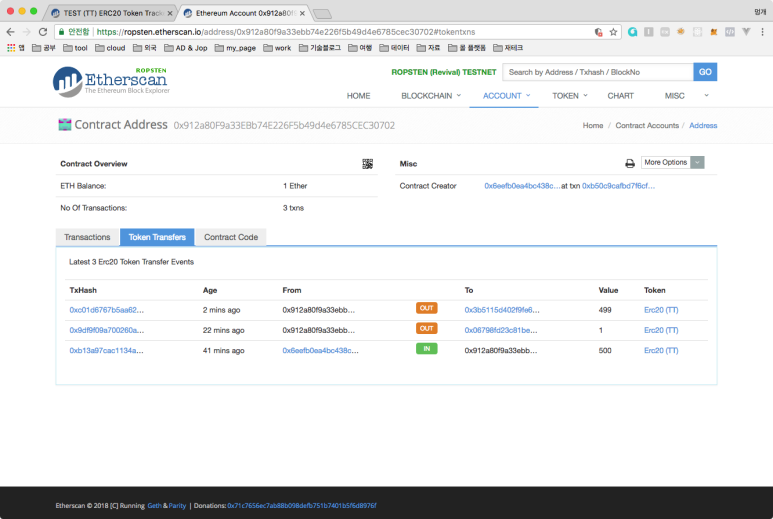The width and height of the screenshot is (773, 519).
Task: Click the secure lock icon in the URL bar
Action: point(62,32)
